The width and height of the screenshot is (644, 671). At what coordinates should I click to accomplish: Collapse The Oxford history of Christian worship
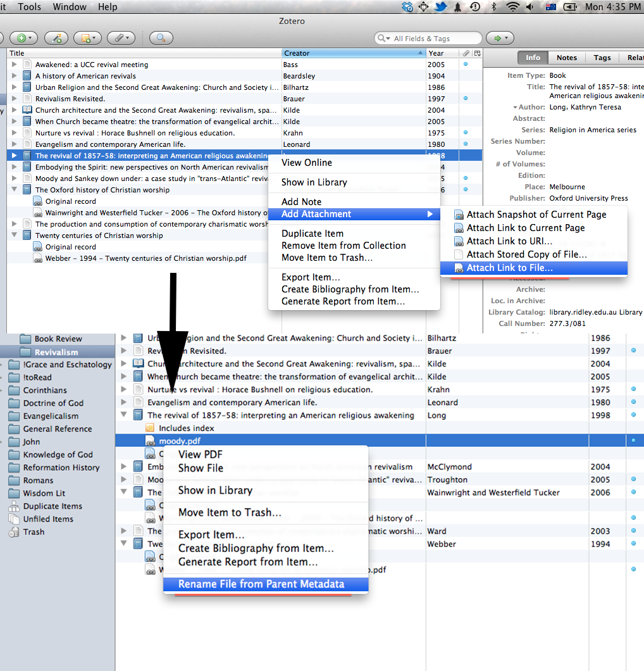click(15, 190)
